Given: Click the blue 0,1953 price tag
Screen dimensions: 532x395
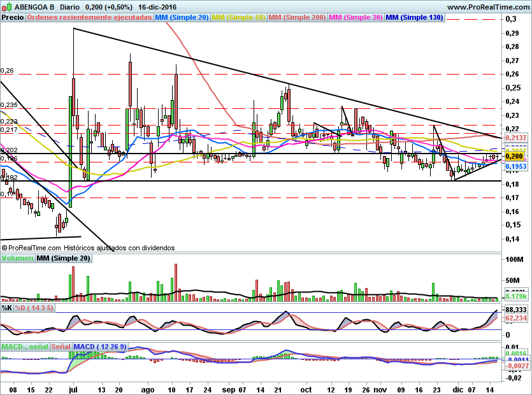Looking at the screenshot, I should tap(515, 166).
